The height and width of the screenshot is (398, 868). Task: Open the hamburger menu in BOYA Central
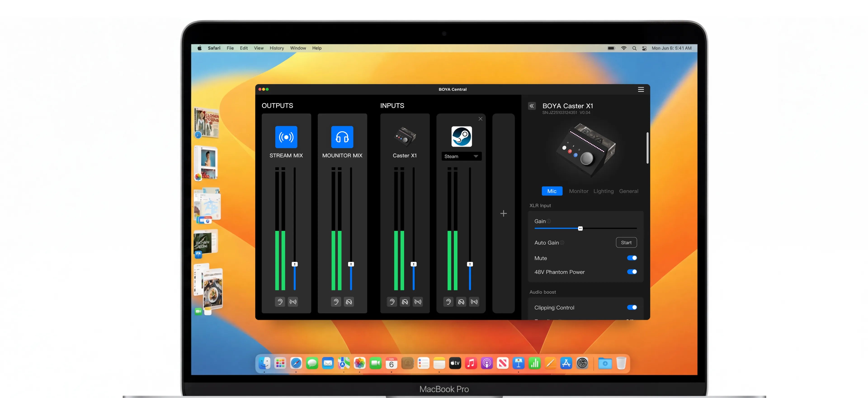(x=641, y=89)
